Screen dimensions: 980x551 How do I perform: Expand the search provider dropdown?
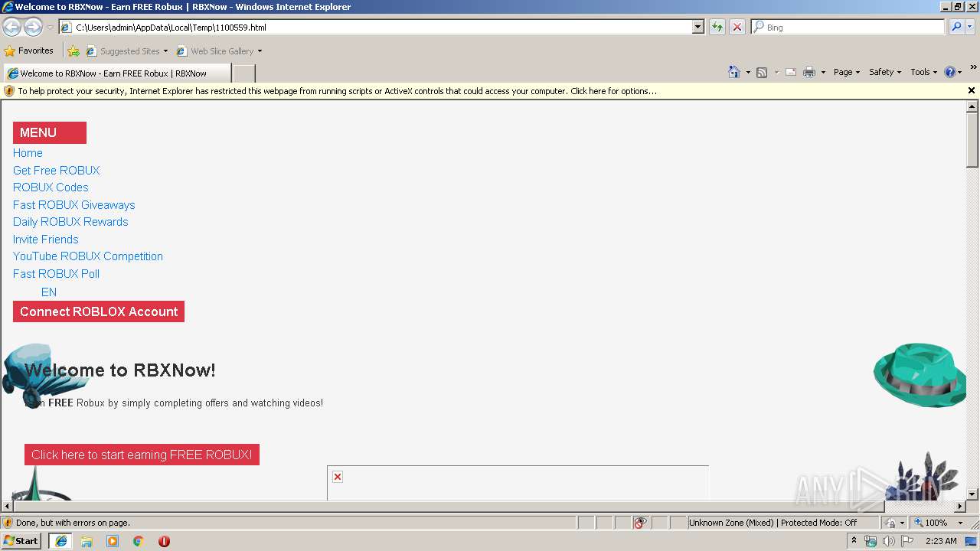(x=970, y=27)
